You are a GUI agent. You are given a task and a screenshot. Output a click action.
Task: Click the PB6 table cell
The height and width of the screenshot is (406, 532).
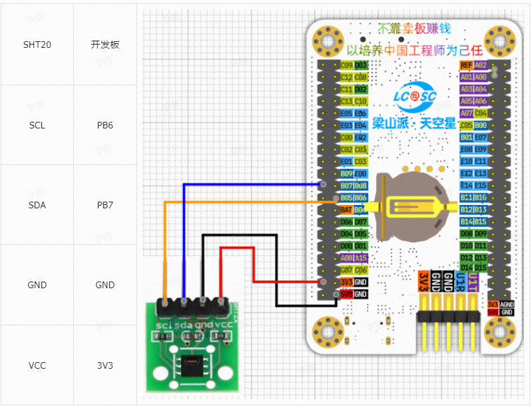(105, 125)
